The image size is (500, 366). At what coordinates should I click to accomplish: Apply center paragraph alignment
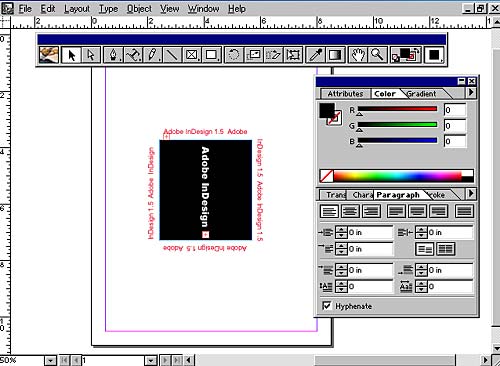[x=350, y=211]
